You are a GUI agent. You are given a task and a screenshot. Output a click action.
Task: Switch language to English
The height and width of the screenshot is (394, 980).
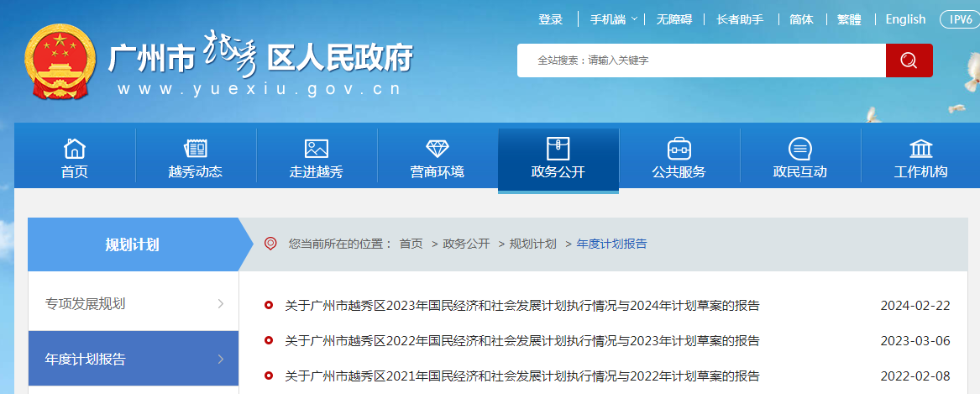[904, 19]
